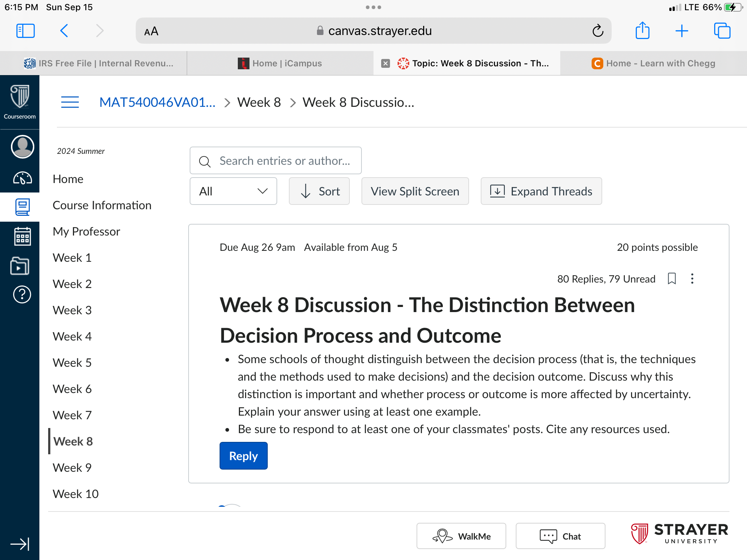The image size is (747, 560).
Task: Open the account profile avatar icon
Action: [22, 147]
